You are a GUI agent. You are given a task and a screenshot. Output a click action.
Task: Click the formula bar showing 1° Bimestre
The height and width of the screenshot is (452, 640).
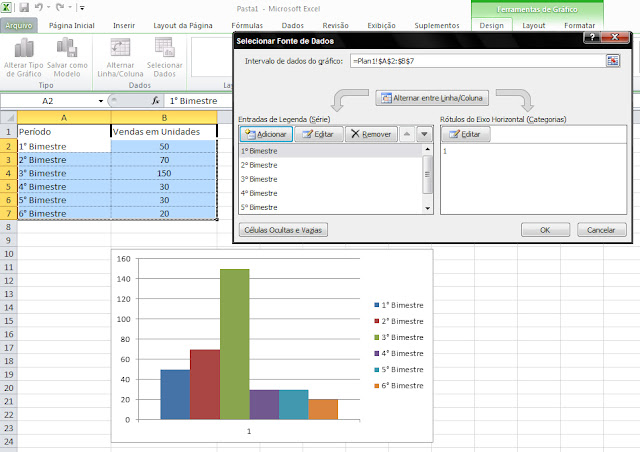click(x=198, y=101)
